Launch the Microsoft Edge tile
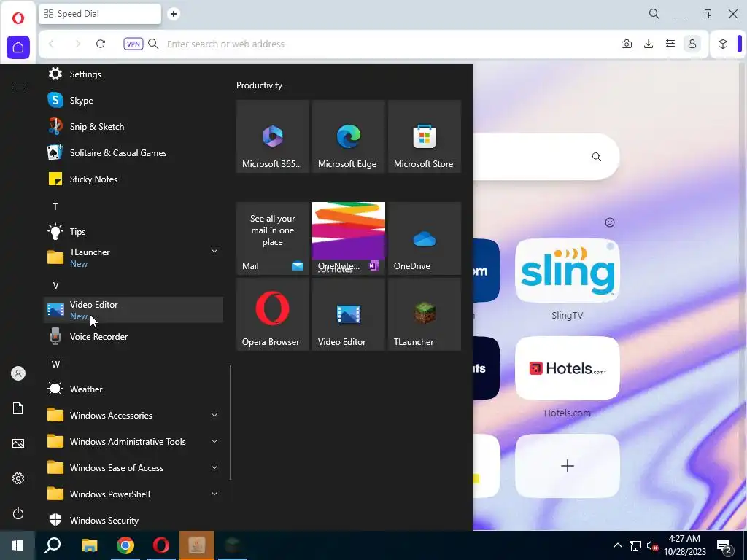This screenshot has height=560, width=747. [348, 136]
